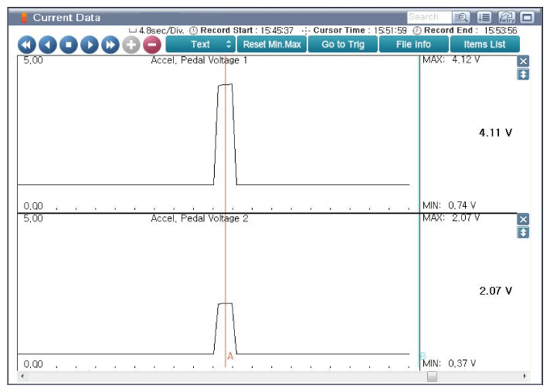Open the Text display mode dropdown
The image size is (550, 392).
point(200,45)
